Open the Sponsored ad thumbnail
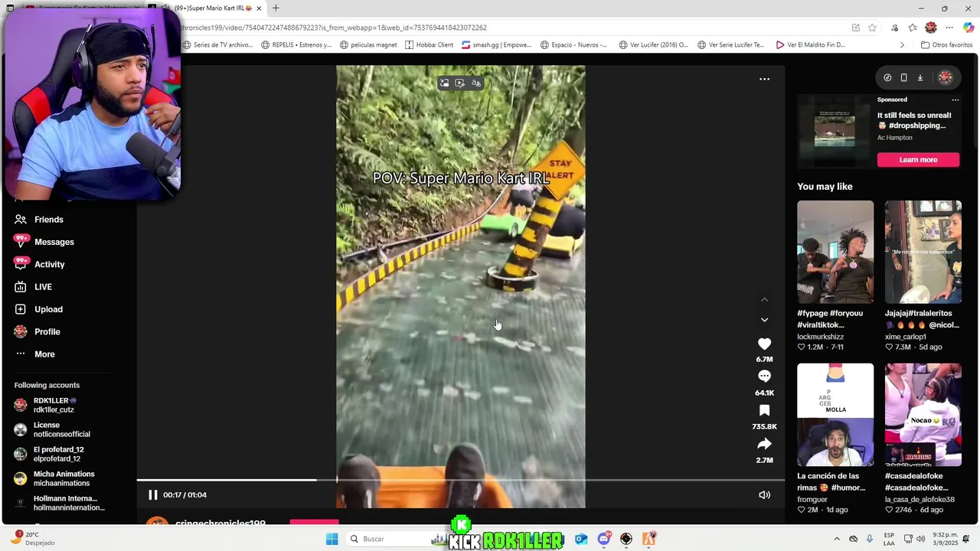 [x=835, y=130]
